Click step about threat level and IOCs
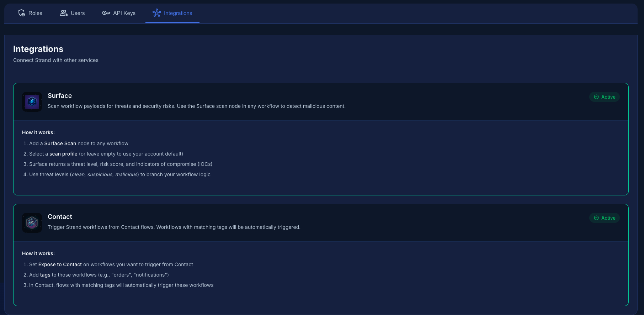This screenshot has width=644, height=315. [x=121, y=164]
